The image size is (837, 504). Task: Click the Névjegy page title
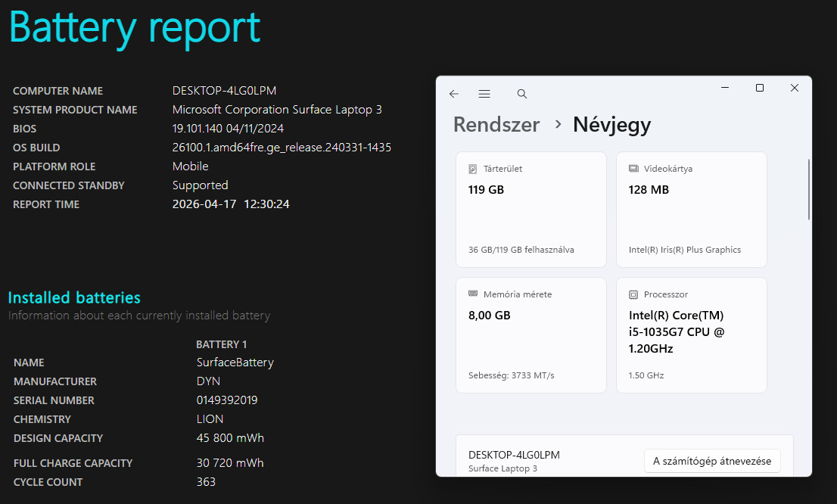click(x=611, y=125)
